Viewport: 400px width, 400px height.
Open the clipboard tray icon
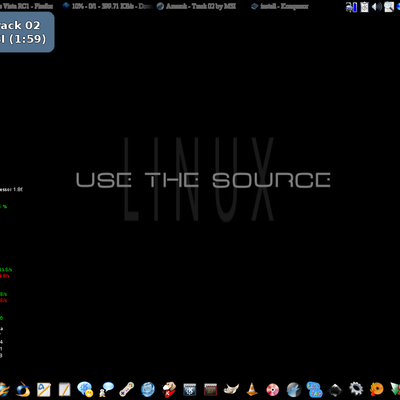(365, 6)
